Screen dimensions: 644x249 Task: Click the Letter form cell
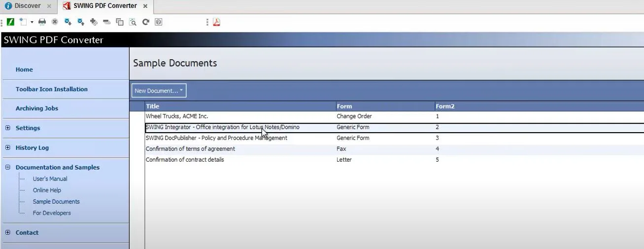pyautogui.click(x=344, y=160)
